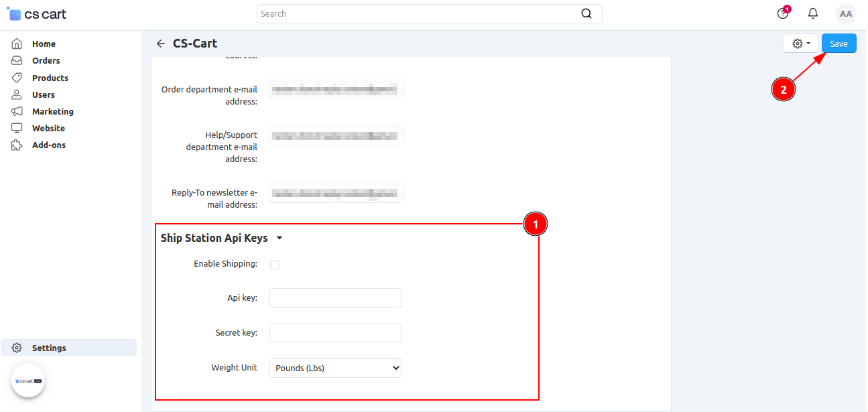Open the AA user account avatar
Viewport: 868px width, 412px height.
pyautogui.click(x=846, y=13)
